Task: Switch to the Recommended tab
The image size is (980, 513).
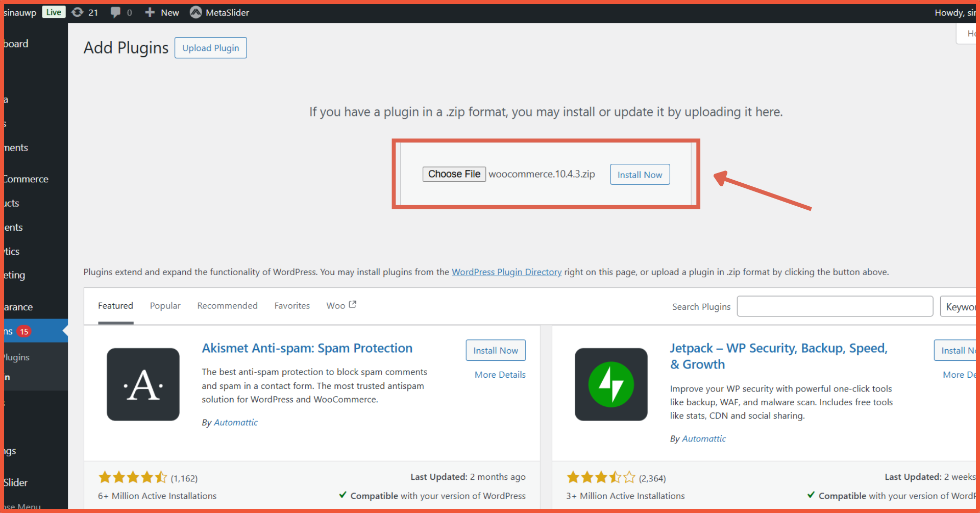Action: 228,306
